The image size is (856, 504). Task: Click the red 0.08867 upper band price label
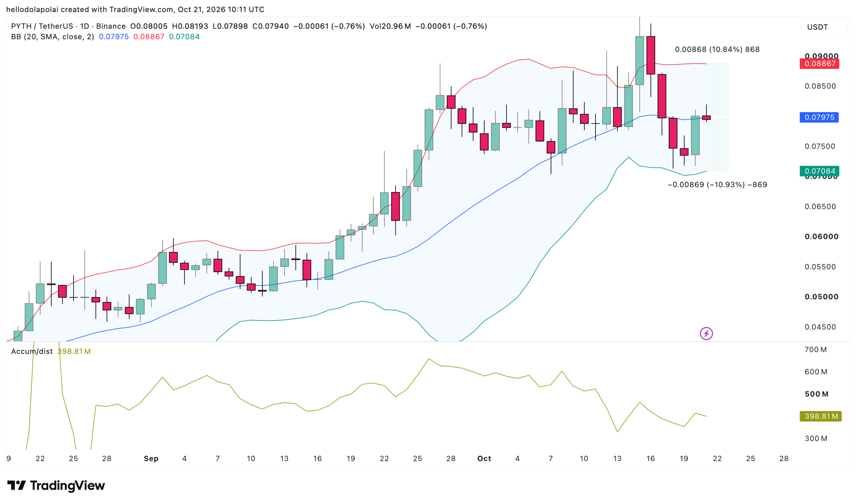point(819,64)
